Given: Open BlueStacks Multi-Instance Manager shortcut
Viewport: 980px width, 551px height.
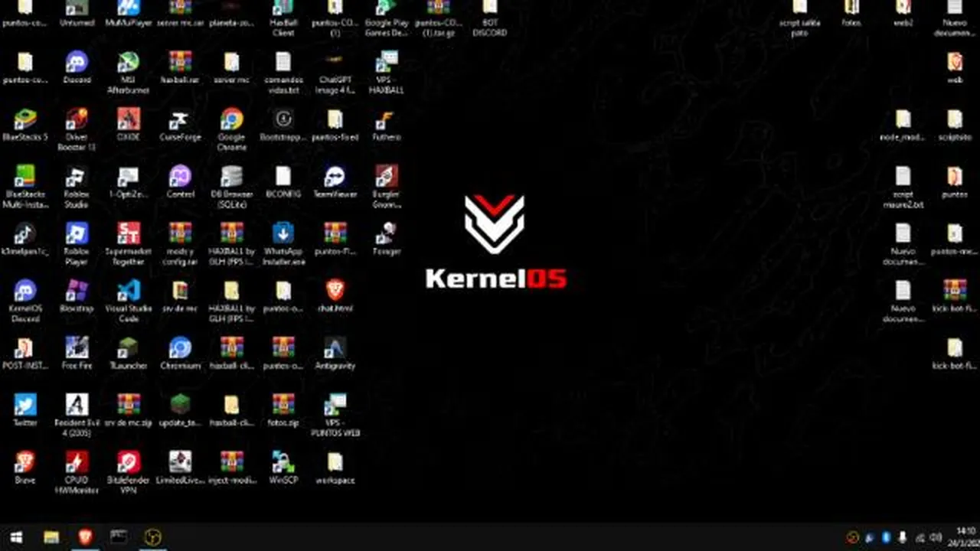Looking at the screenshot, I should pyautogui.click(x=25, y=187).
